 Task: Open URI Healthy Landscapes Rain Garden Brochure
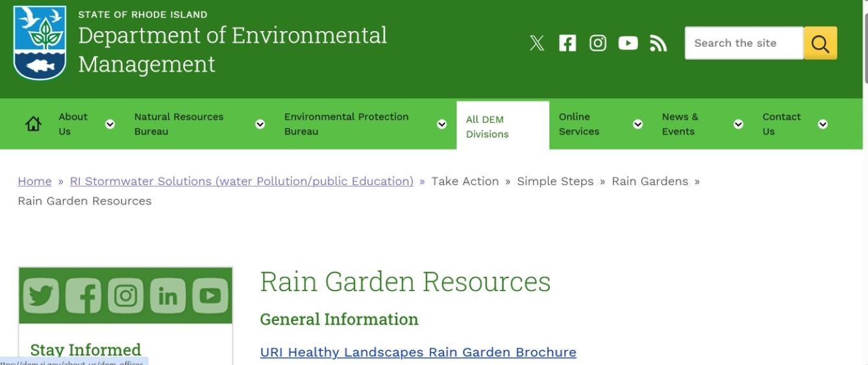click(x=417, y=352)
